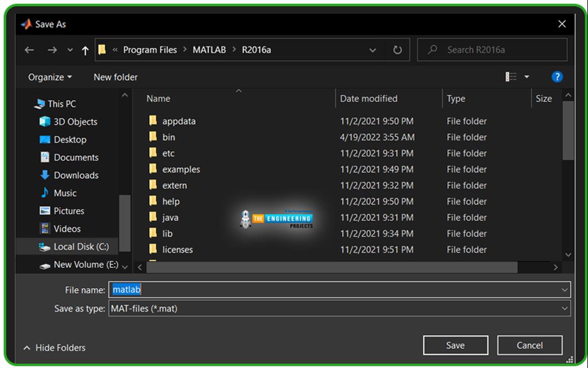This screenshot has width=588, height=368.
Task: Sort files by the Name column header
Action: 157,98
